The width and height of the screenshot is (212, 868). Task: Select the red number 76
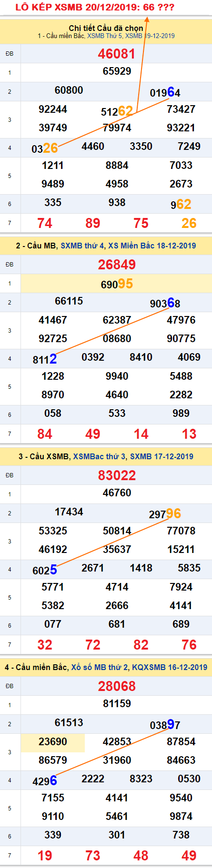click(189, 645)
